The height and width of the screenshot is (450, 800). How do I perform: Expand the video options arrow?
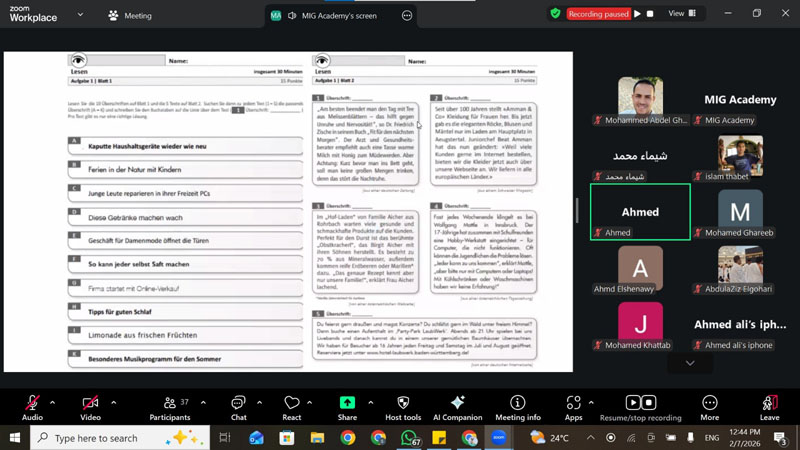(x=113, y=402)
